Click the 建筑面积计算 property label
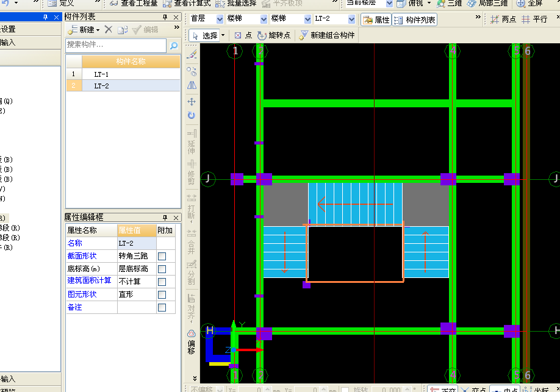Image resolution: width=560 pixels, height=392 pixels. [89, 280]
